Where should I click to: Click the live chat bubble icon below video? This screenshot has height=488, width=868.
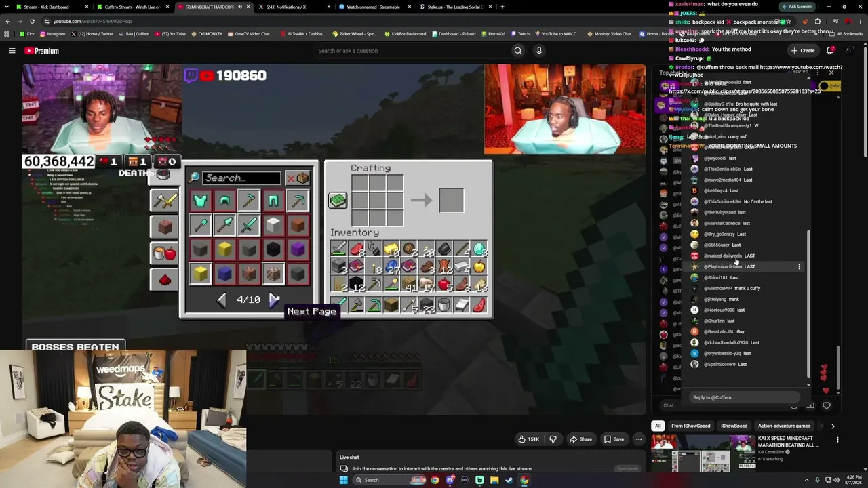[344, 468]
